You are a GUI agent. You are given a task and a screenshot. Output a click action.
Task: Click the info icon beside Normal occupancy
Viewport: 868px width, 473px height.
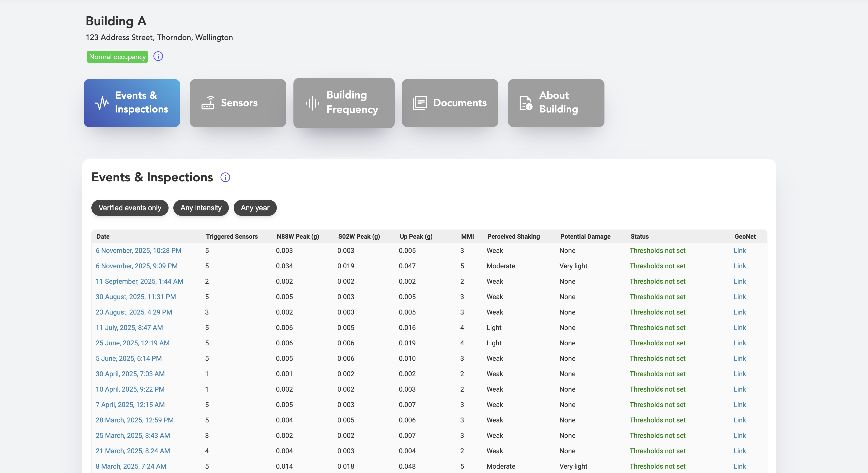click(x=158, y=56)
